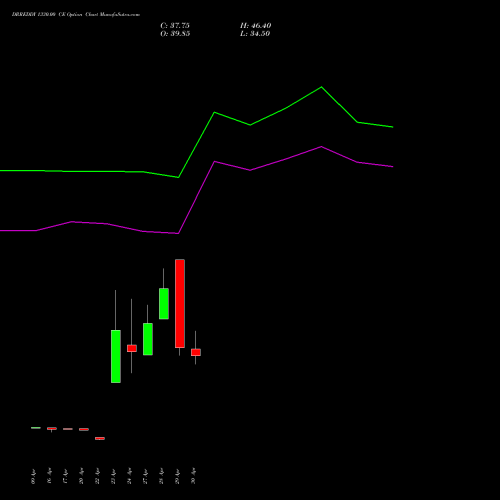Select the green candlestick for 27 Apr
This screenshot has height=500, width=500.
tap(148, 339)
